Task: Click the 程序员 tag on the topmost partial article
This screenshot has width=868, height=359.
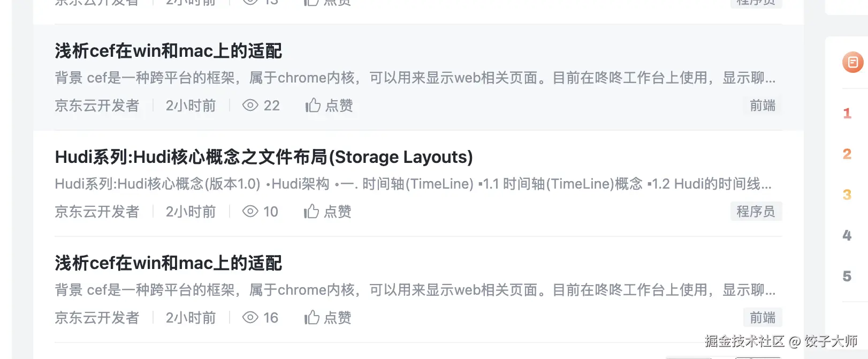Action: point(756,2)
